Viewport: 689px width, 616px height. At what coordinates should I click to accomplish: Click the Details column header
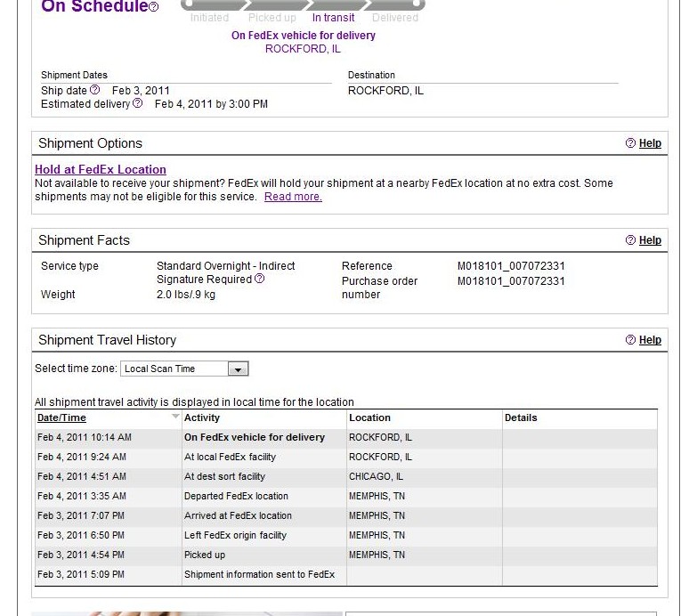coord(521,417)
